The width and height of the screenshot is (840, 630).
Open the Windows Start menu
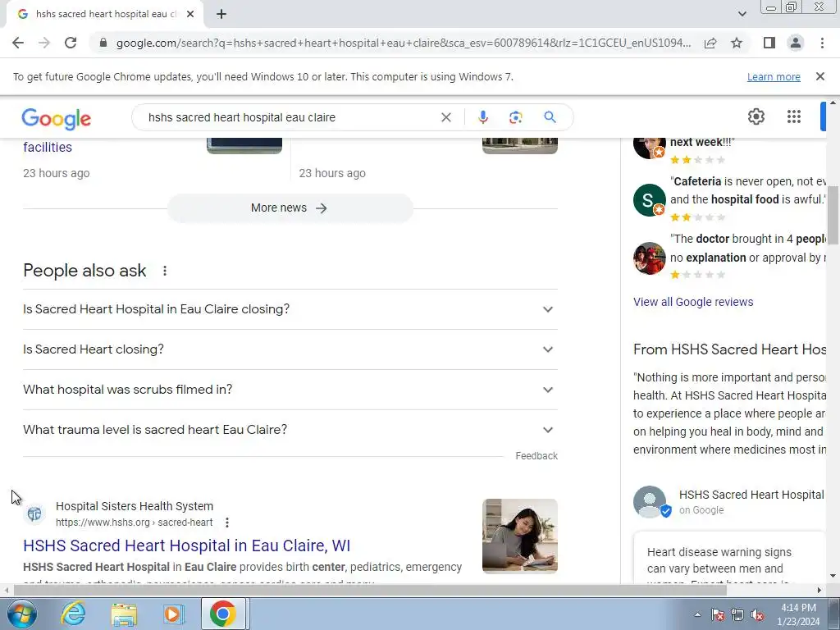click(x=22, y=614)
